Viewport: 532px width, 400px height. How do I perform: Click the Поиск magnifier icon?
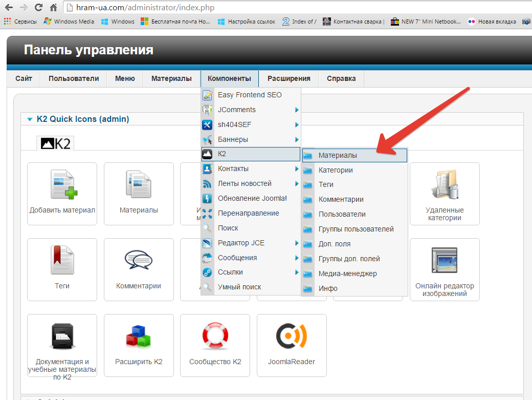tap(207, 228)
